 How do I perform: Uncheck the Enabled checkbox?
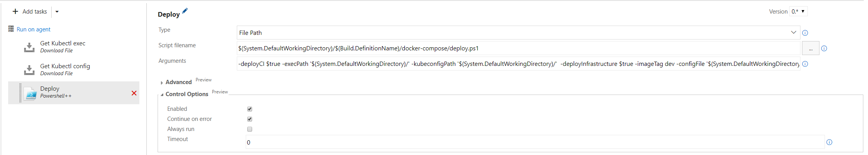(250, 109)
